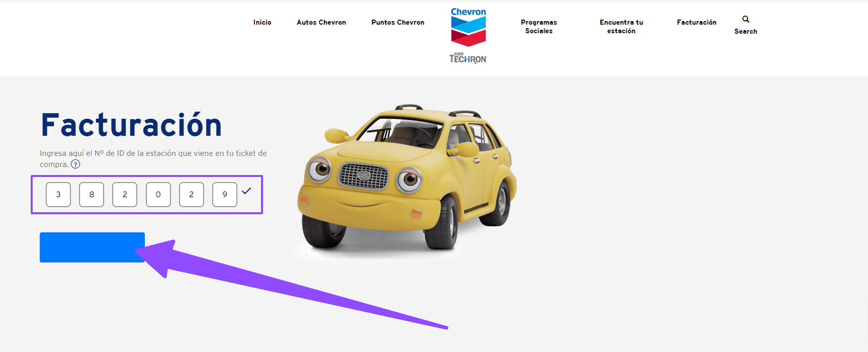Open Facturación in the navigation bar
Viewport: 868px width, 352px height.
[x=697, y=22]
